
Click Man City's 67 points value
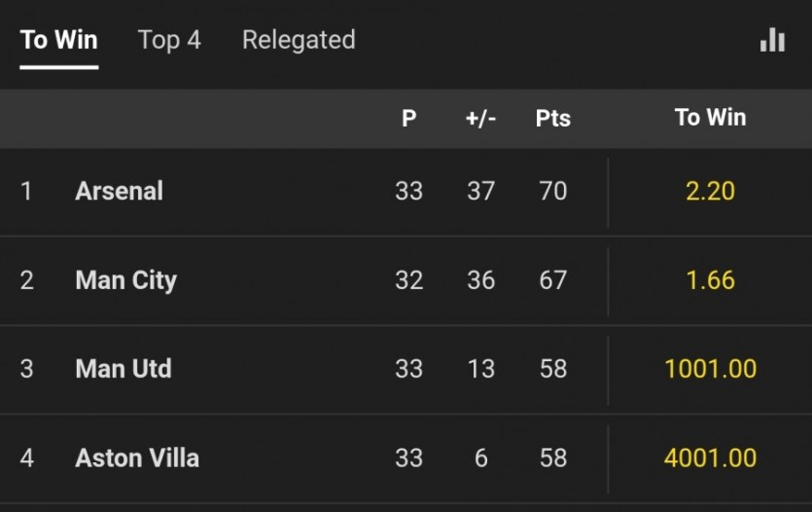[x=552, y=280]
